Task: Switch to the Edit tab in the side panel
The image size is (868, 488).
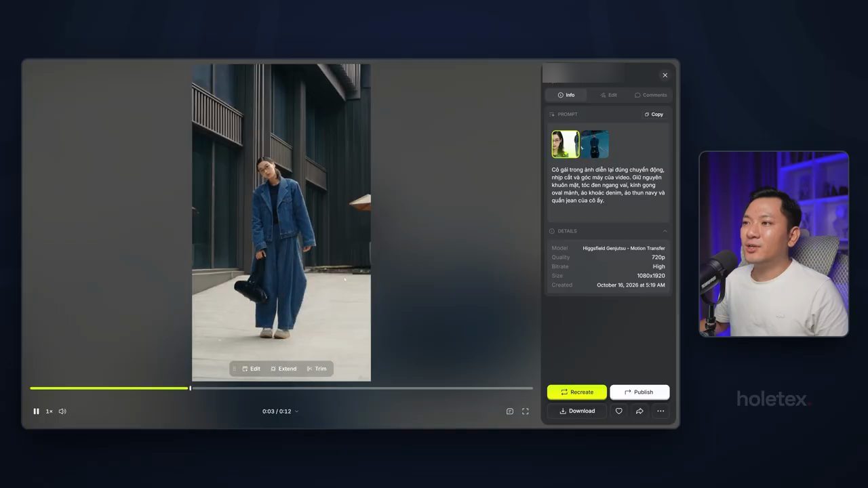Action: [608, 95]
